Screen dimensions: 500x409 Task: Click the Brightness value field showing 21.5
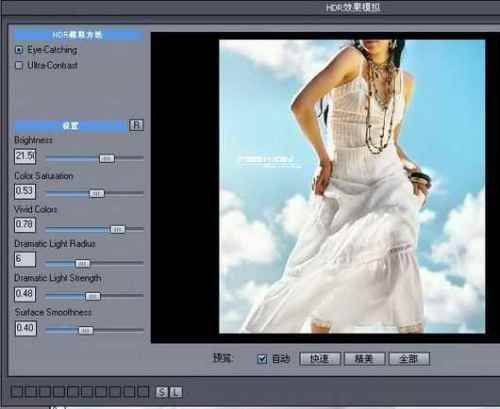point(25,156)
